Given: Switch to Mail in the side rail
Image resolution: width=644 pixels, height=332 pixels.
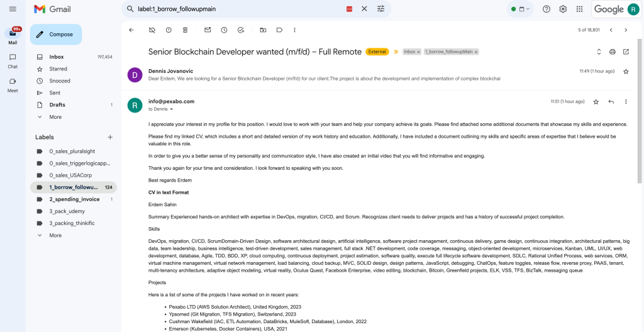Looking at the screenshot, I should click(x=13, y=36).
